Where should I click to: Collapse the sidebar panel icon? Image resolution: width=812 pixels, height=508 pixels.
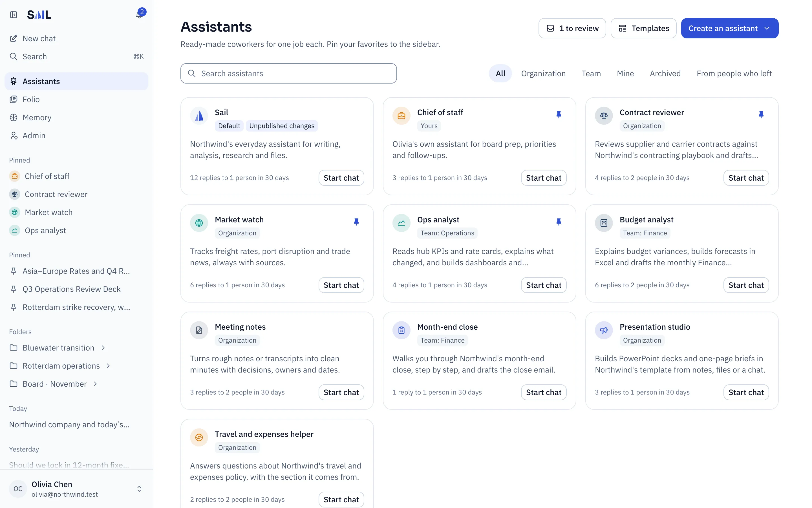(14, 15)
